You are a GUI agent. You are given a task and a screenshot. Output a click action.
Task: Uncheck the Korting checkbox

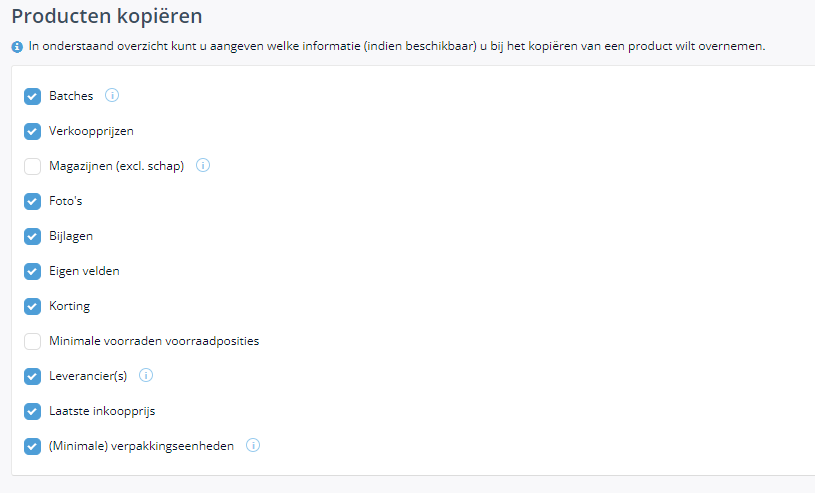32,306
